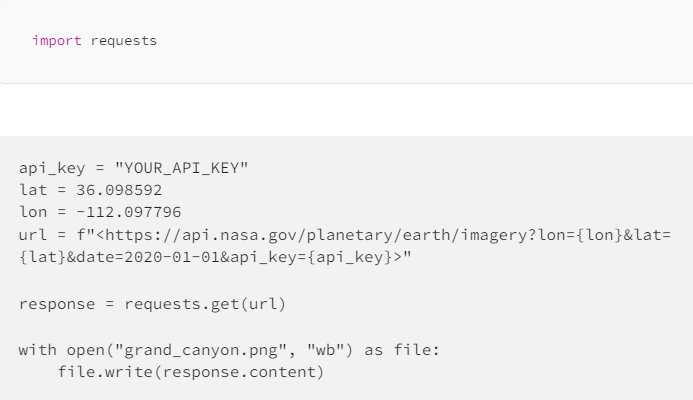Click the file.write(response.content) line
The width and height of the screenshot is (693, 400).
[191, 372]
